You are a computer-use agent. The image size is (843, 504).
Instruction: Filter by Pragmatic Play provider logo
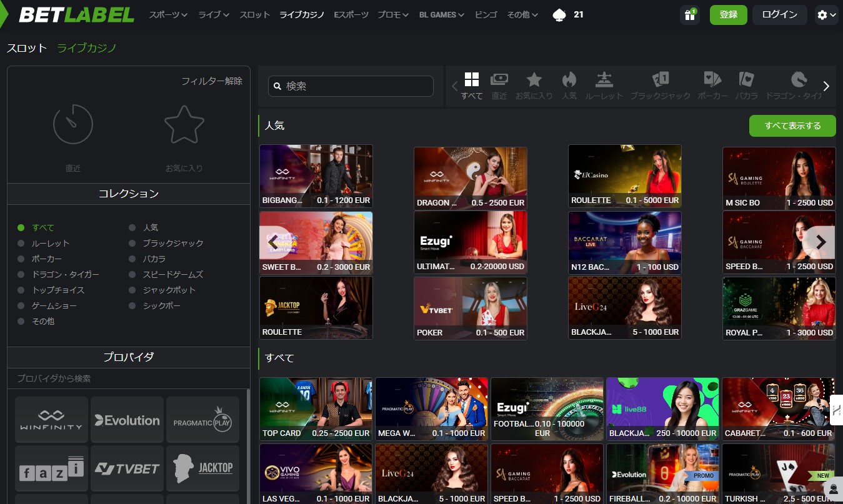(x=202, y=420)
